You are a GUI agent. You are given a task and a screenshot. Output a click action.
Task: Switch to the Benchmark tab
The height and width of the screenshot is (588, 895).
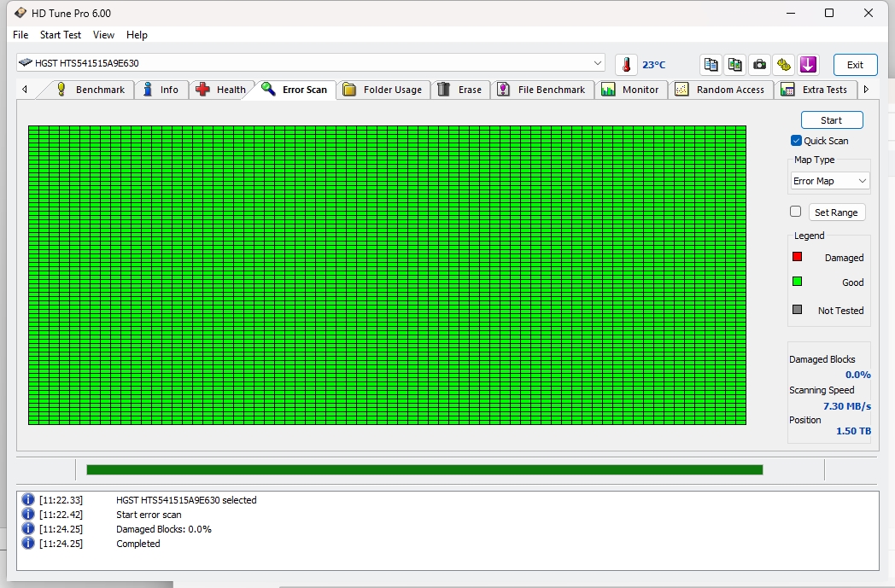tap(91, 90)
